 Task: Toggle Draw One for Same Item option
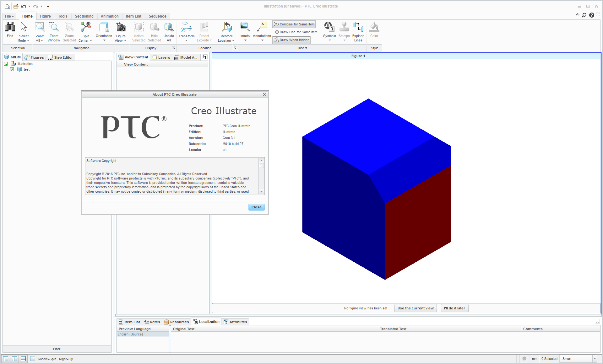click(295, 32)
